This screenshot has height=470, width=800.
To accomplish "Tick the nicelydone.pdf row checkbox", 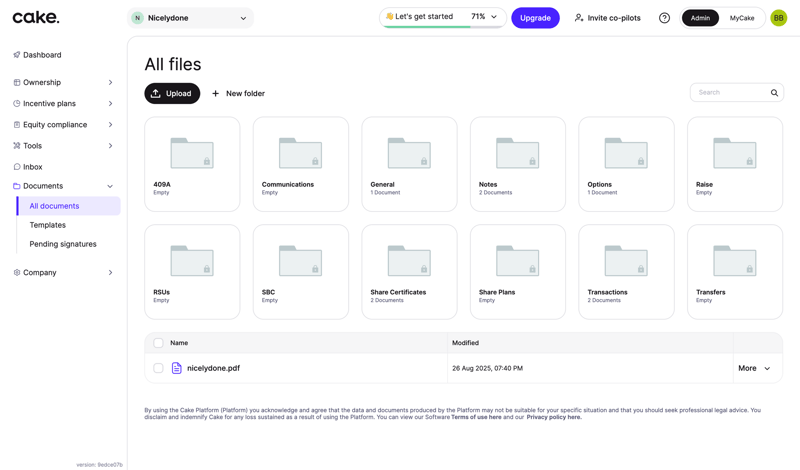I will [158, 368].
